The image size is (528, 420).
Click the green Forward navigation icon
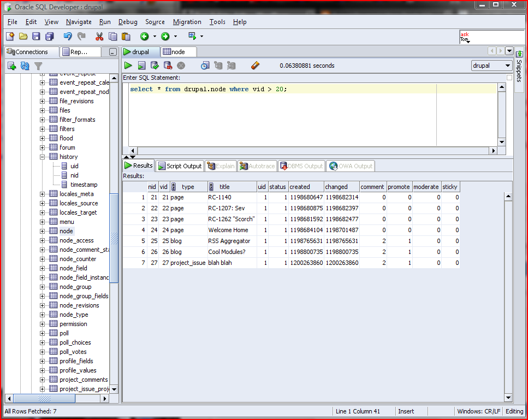click(x=165, y=37)
